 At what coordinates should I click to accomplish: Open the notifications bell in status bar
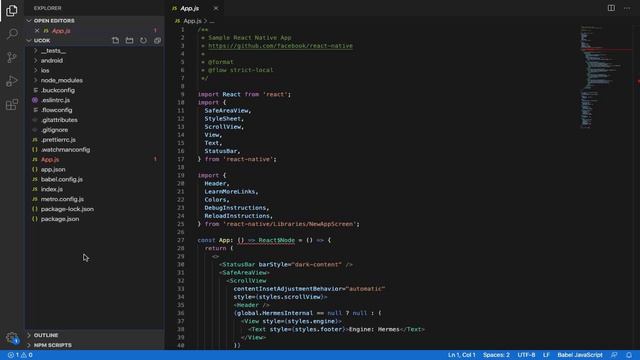[629, 355]
